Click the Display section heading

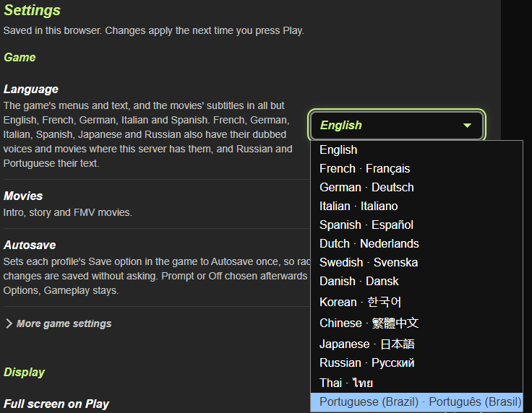click(24, 372)
